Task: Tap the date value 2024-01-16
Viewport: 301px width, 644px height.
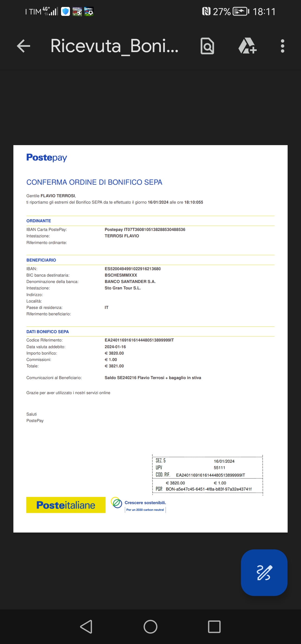Action: (115, 347)
